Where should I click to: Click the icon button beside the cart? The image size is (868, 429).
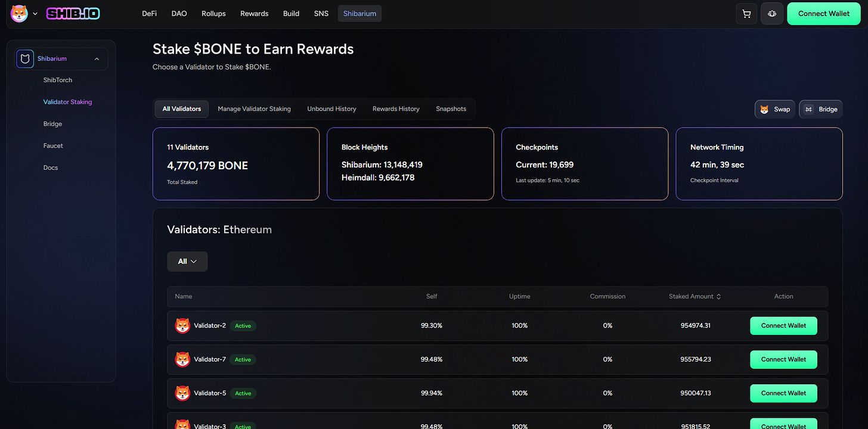[772, 14]
